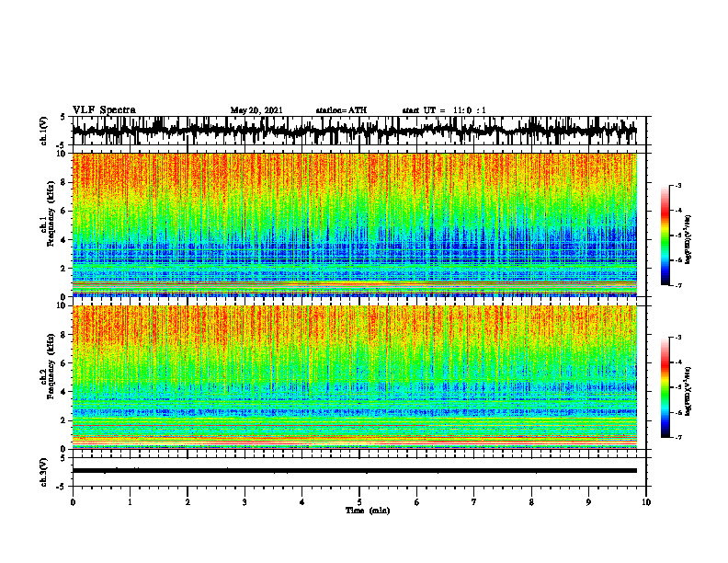Click the ch.1 spectrogram panel

tap(354, 224)
